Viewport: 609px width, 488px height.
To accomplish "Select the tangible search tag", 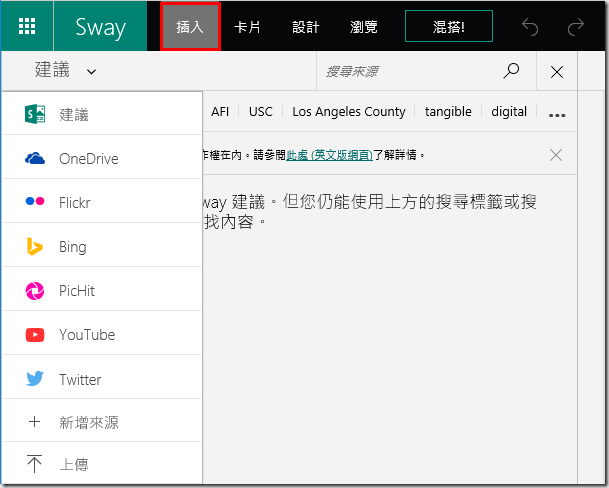I will [448, 112].
